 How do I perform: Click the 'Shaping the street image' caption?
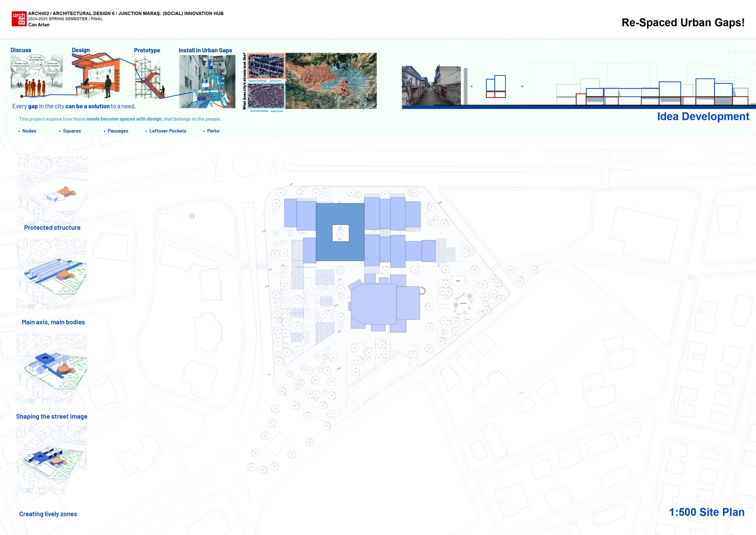[x=52, y=416]
